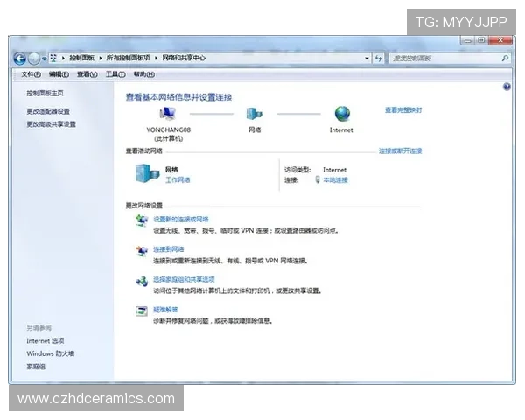Select 控制面板 breadcrumb in address bar
The image size is (525, 420).
tap(81, 58)
